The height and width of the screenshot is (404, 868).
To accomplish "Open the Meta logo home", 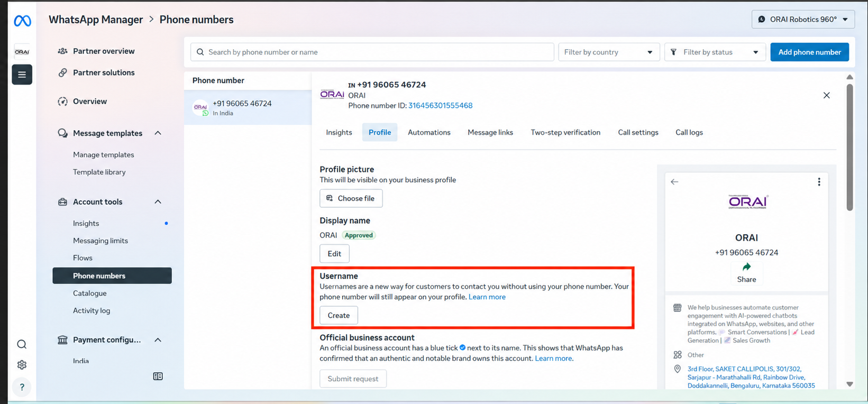I will (22, 21).
